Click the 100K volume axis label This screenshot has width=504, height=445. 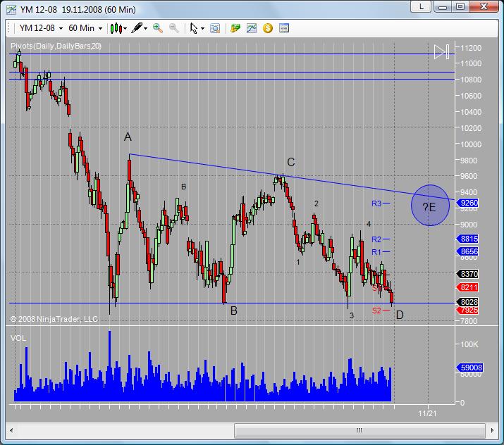coord(471,344)
